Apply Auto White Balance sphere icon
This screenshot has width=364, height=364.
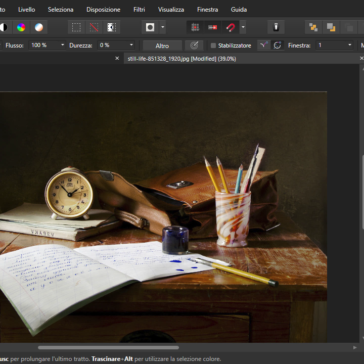point(39,27)
